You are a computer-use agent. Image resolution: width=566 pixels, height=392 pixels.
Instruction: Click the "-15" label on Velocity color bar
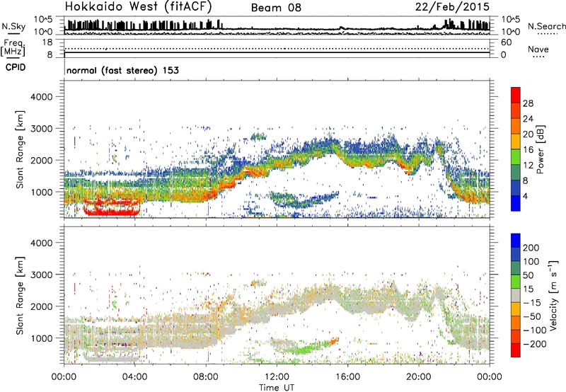532,302
